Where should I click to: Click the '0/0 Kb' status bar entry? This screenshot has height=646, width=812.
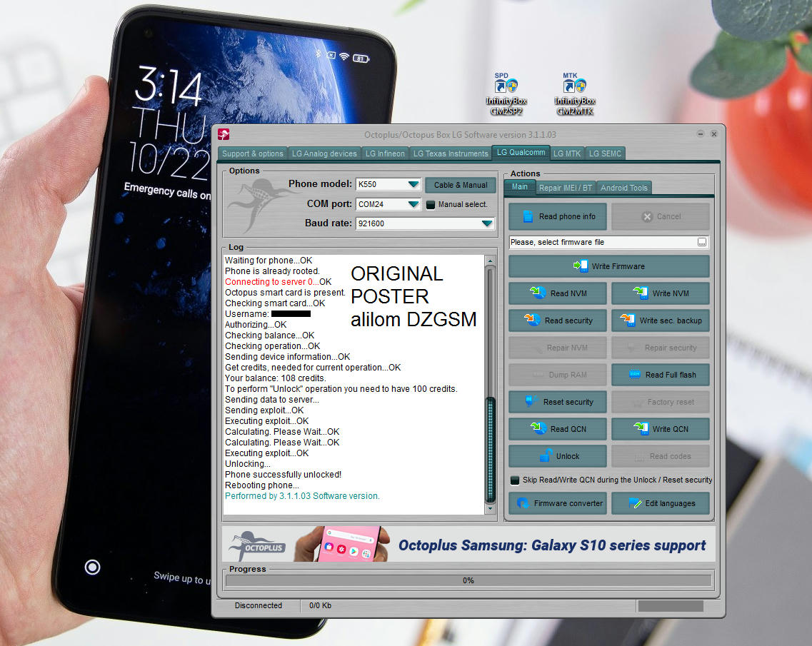(x=320, y=605)
